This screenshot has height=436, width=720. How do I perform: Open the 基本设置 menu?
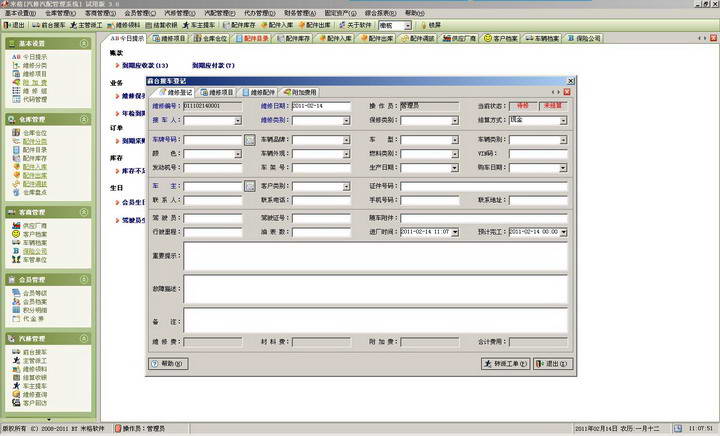pyautogui.click(x=20, y=13)
